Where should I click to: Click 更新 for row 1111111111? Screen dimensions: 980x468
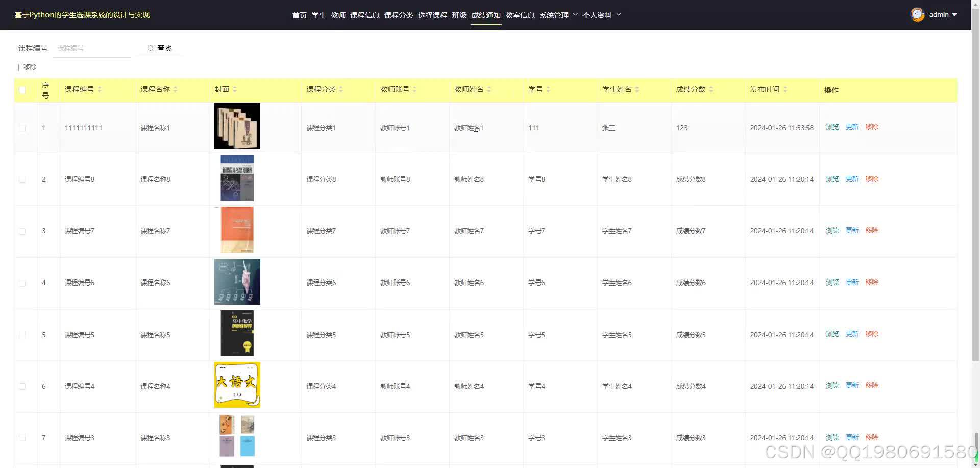[852, 127]
